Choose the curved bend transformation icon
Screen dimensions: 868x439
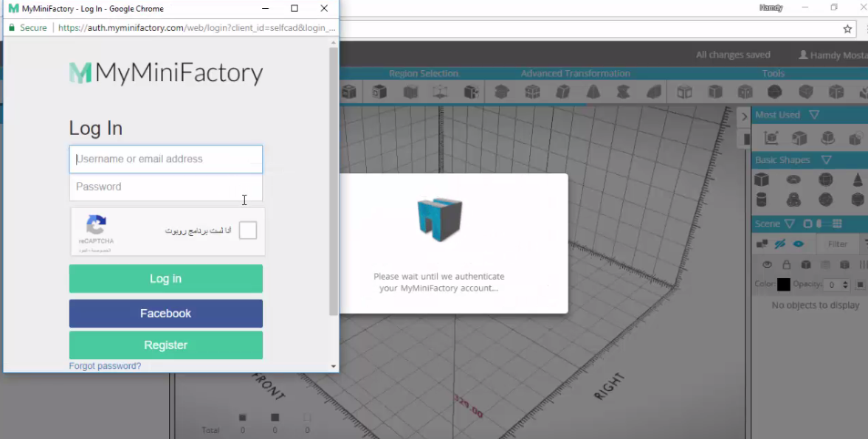point(654,91)
